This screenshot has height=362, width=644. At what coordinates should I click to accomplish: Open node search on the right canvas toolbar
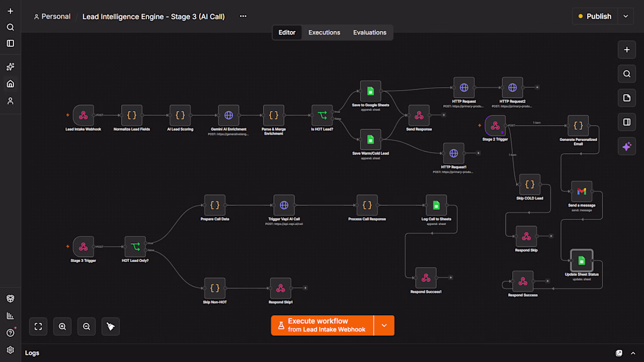tap(627, 74)
